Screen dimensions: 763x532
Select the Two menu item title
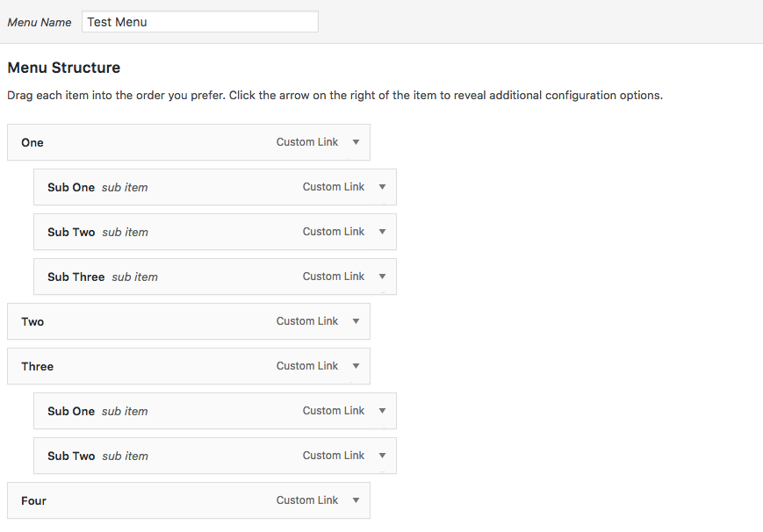click(x=32, y=322)
